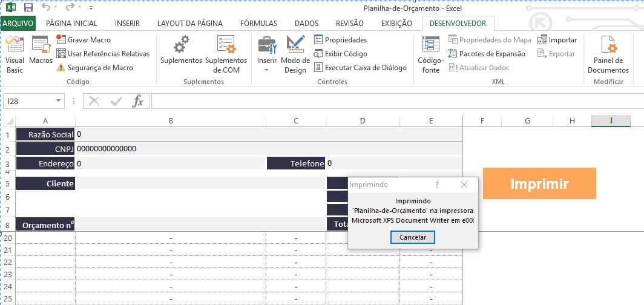
Task: Switch to the FÓRMULAS tab
Action: [x=258, y=24]
